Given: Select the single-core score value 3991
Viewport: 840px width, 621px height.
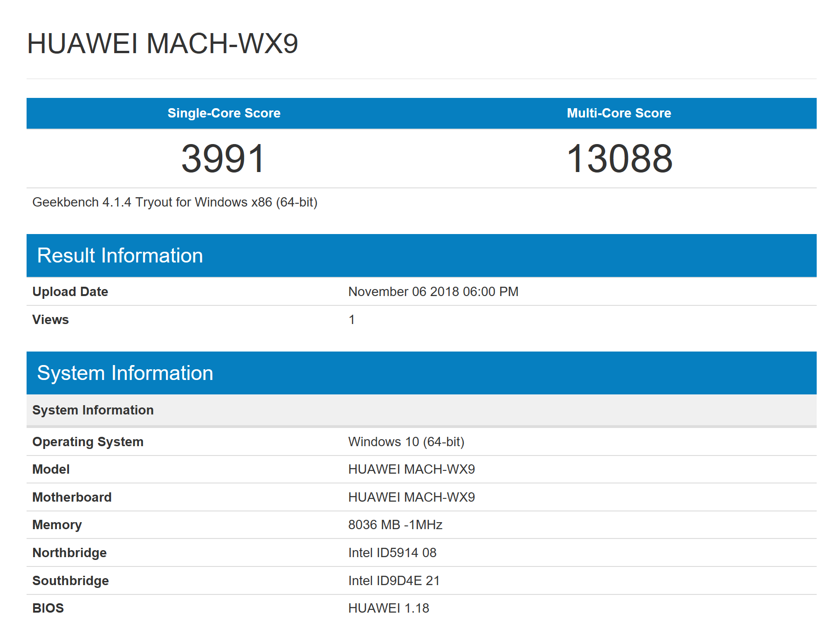Looking at the screenshot, I should point(223,159).
